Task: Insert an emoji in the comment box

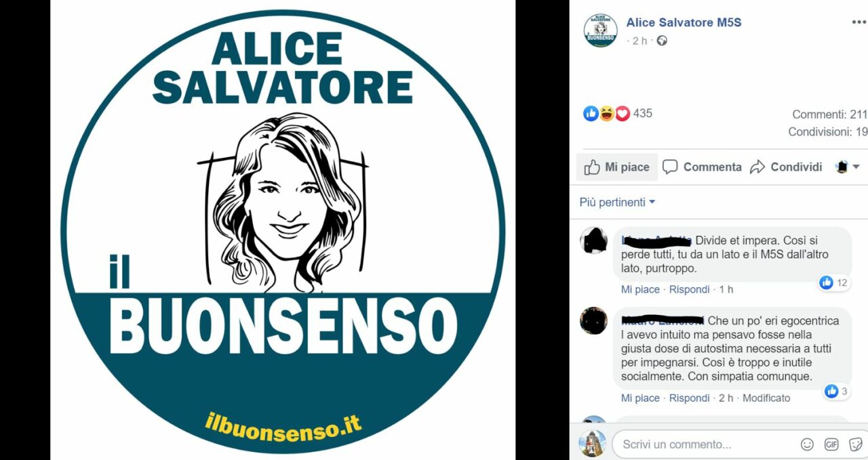Action: coord(807,444)
